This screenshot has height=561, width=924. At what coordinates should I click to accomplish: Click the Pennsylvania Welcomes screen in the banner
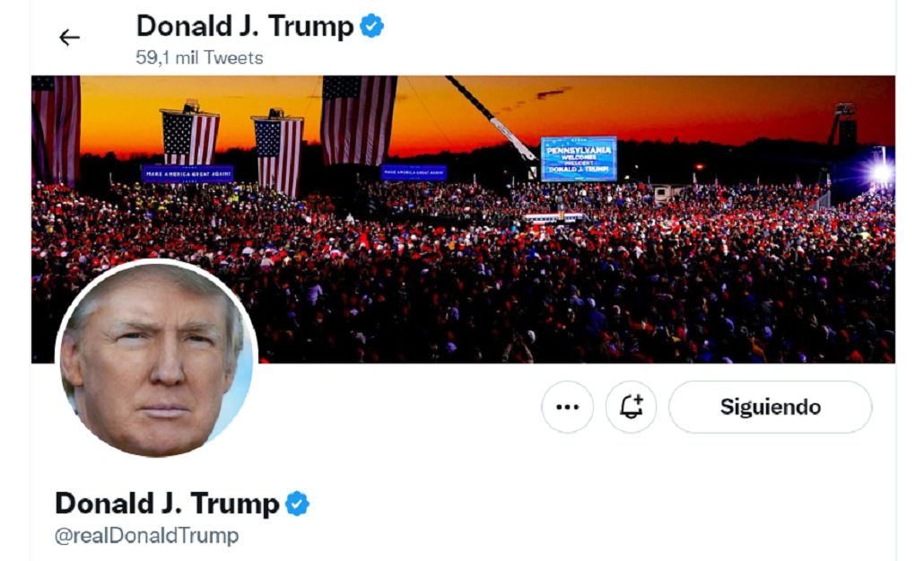579,159
